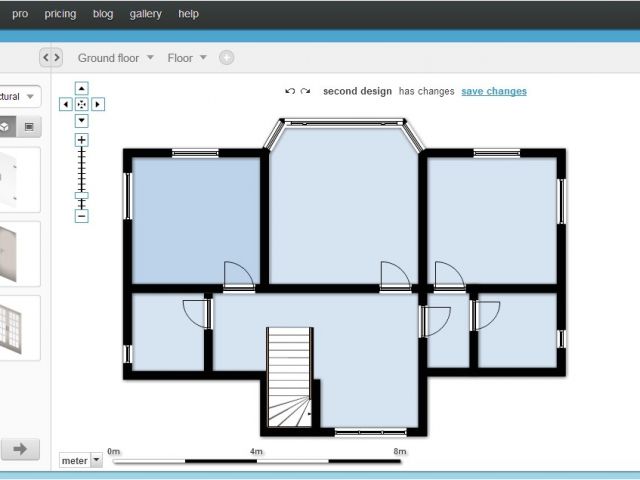640x480 pixels.
Task: Pan the floor plan view left
Action: coord(66,104)
